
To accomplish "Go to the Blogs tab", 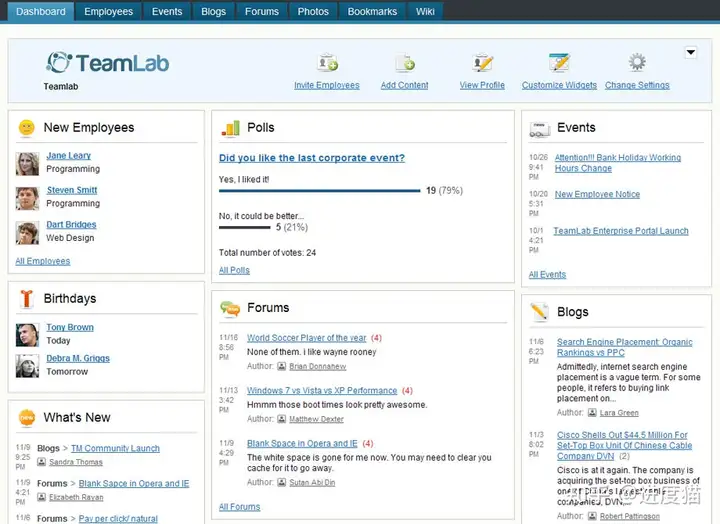I will click(x=214, y=11).
